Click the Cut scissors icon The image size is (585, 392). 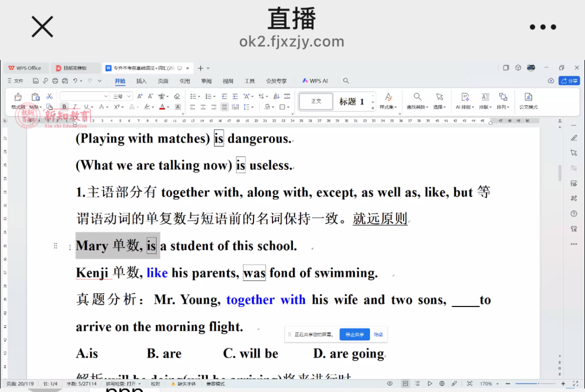49,96
